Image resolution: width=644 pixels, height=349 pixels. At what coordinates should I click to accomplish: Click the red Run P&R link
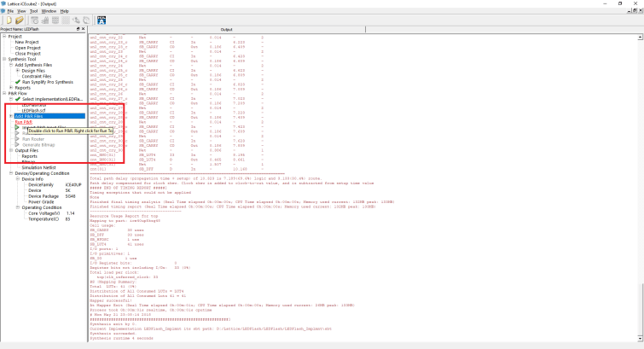[24, 122]
